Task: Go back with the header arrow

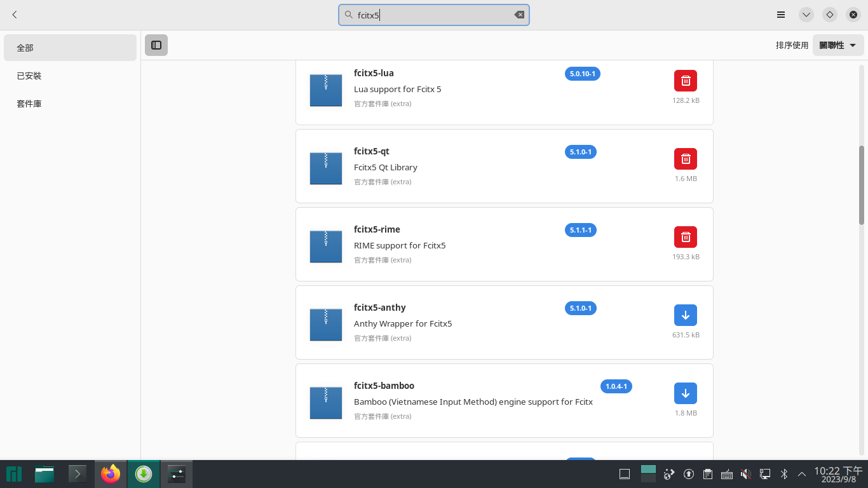Action: click(x=15, y=15)
